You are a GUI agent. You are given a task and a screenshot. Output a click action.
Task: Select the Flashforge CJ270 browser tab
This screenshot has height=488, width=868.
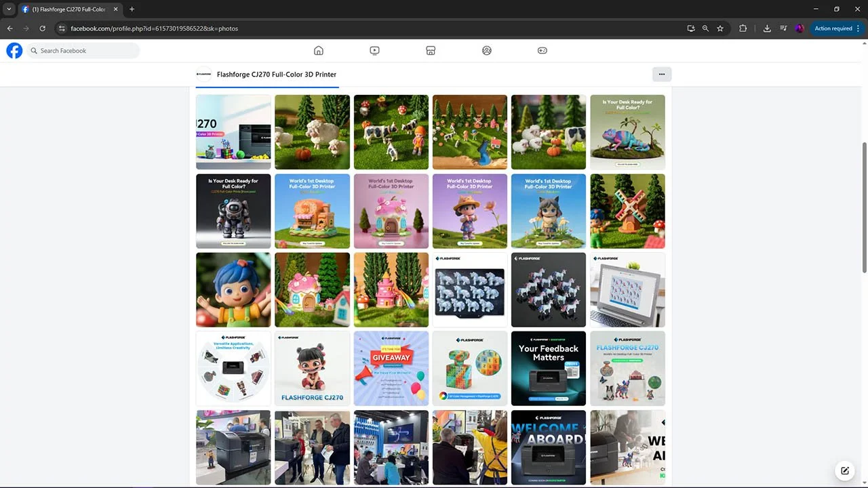tap(70, 9)
